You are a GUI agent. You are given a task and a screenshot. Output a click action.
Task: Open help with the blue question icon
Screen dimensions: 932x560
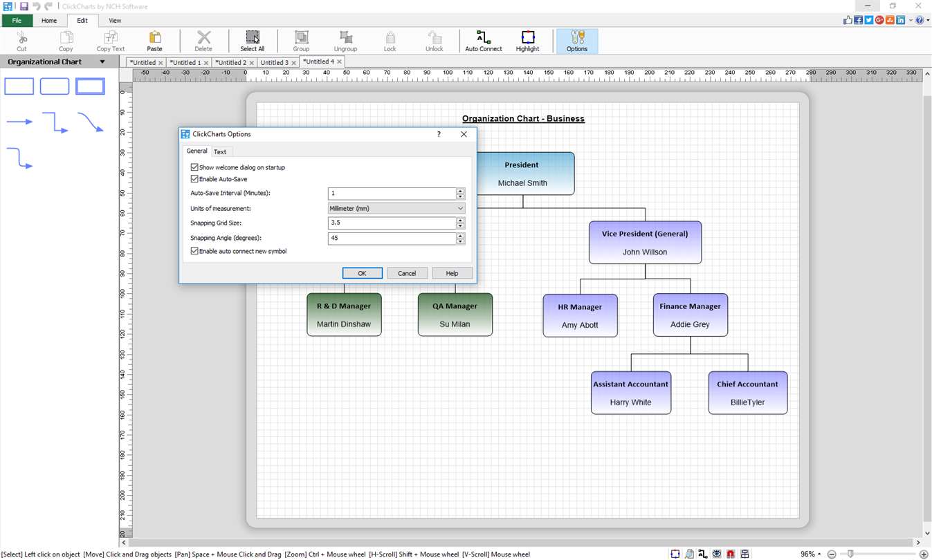pyautogui.click(x=920, y=20)
